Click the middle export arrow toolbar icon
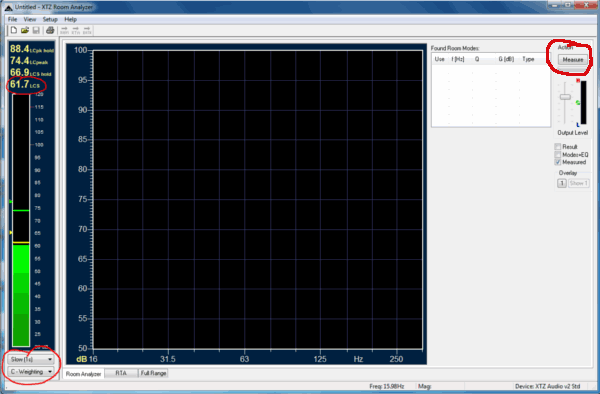 point(76,30)
